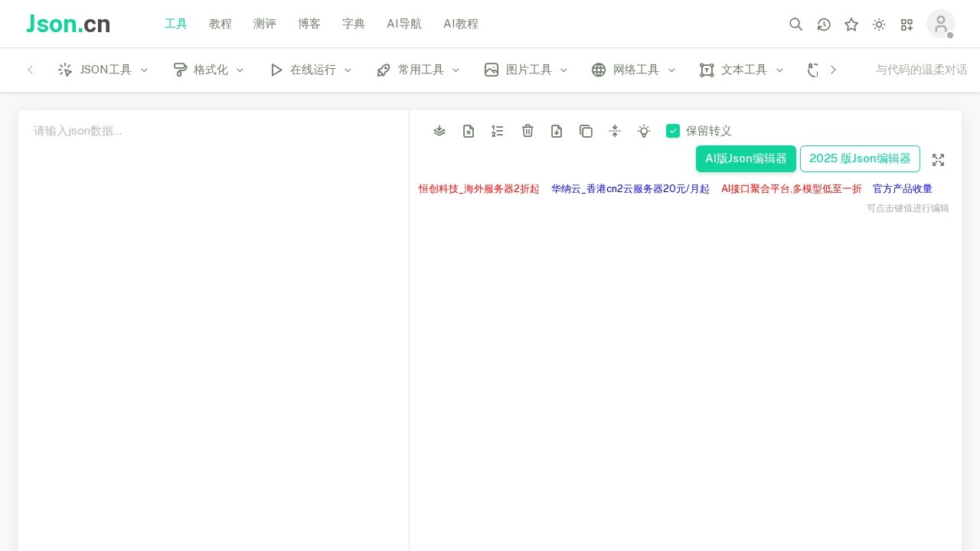Open the 字典 nav item
This screenshot has height=551, width=980.
coord(354,24)
